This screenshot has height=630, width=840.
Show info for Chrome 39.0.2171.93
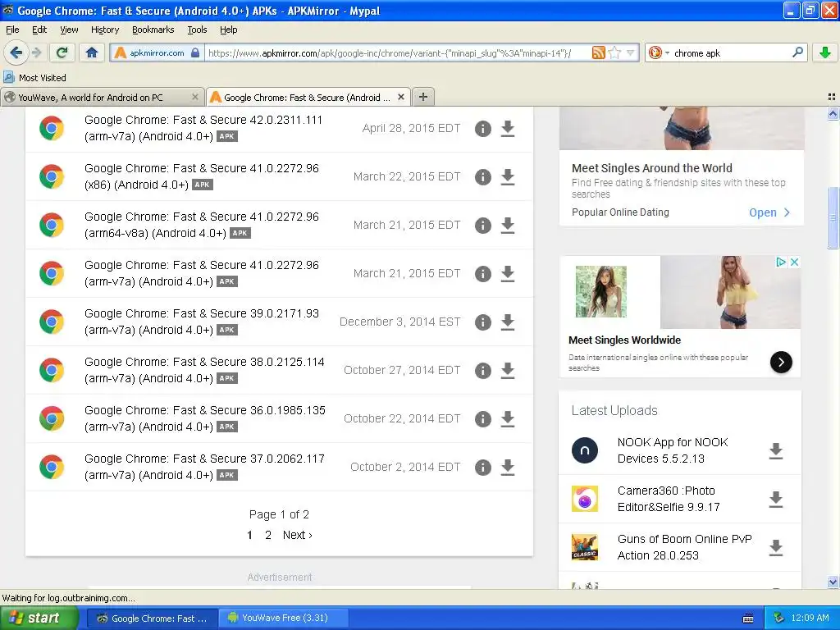pyautogui.click(x=482, y=322)
